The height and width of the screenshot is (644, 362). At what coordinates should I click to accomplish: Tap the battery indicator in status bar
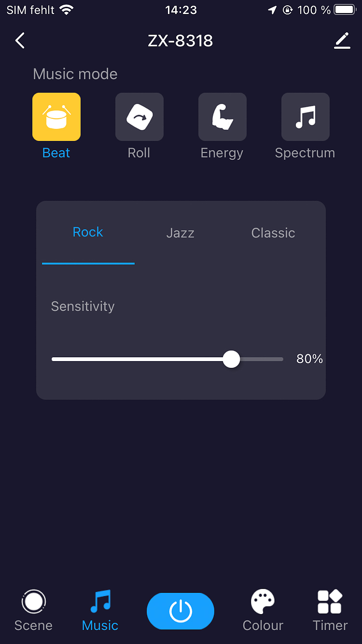345,10
